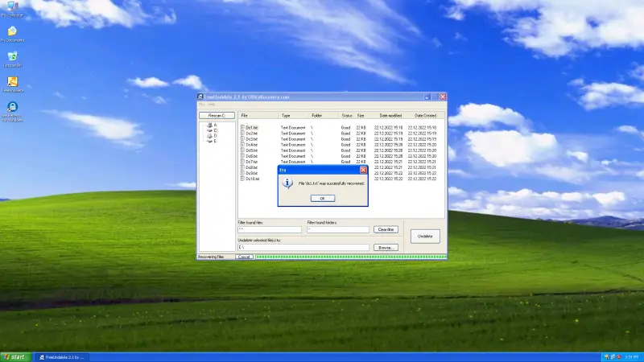Click the Browse... button
Viewport: 644px width, 362px height.
(386, 248)
